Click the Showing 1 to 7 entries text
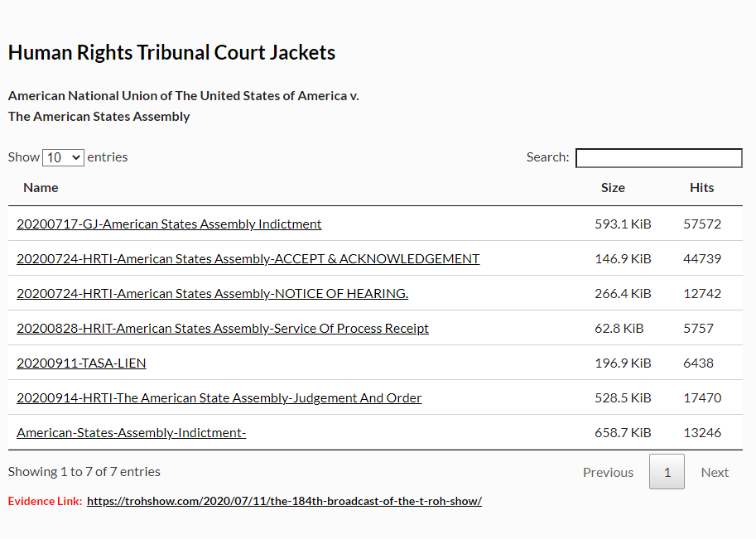Image resolution: width=756 pixels, height=539 pixels. coord(84,471)
